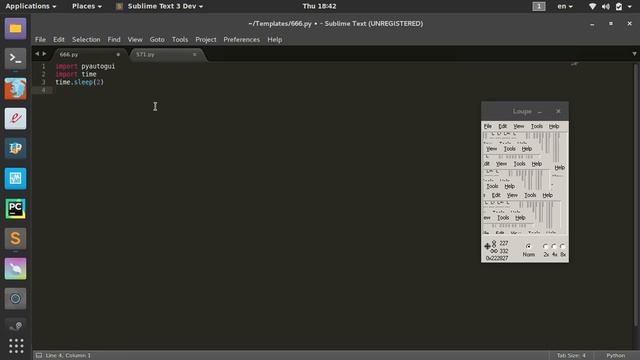Click Loupe crosshair position icon
Image resolution: width=640 pixels, height=360 pixels.
(487, 246)
